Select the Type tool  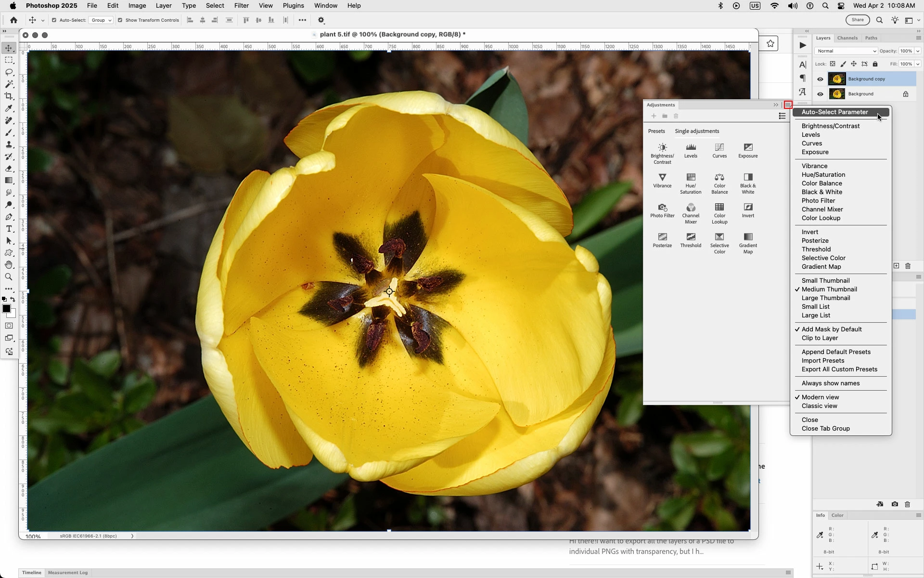(x=9, y=229)
